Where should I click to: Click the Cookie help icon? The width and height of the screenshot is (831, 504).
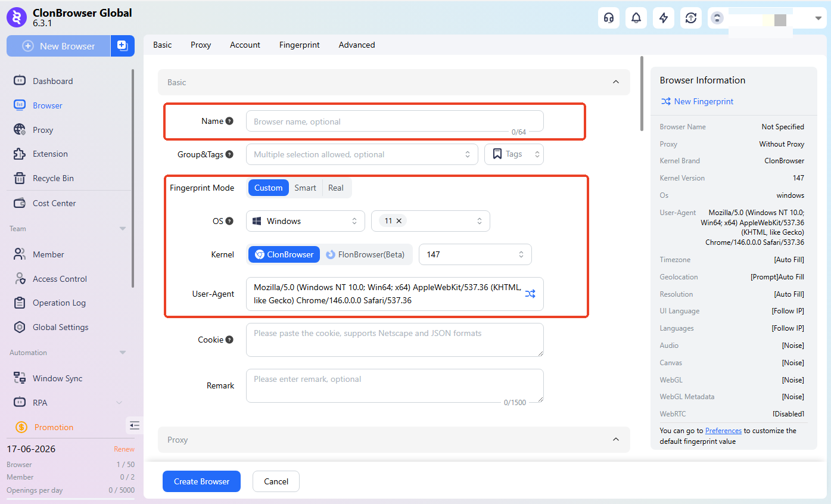tap(229, 340)
